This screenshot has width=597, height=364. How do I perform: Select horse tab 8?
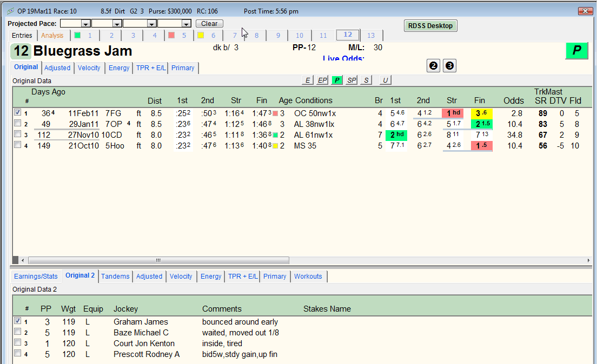click(257, 35)
